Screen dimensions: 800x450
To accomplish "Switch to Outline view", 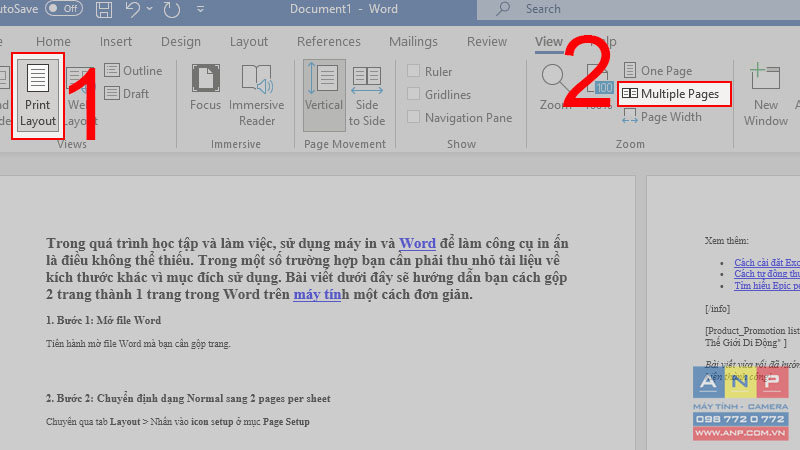I will pos(134,70).
